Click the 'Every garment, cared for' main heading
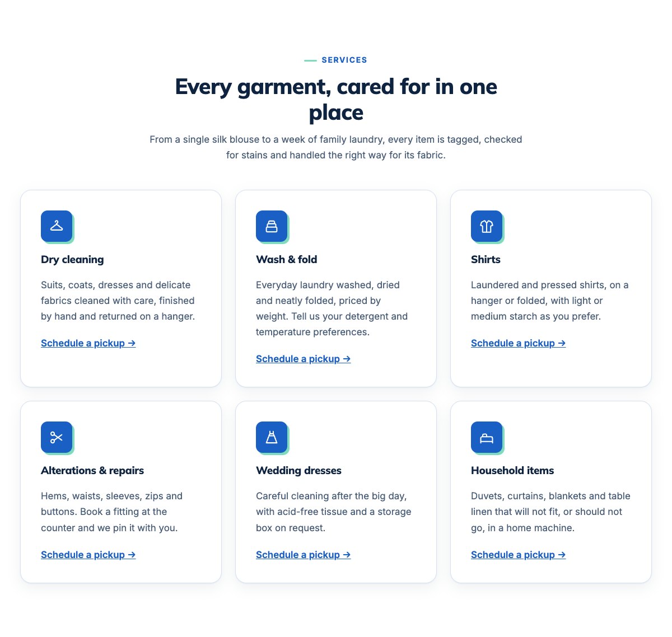Viewport: 672px width, 637px height. [x=336, y=100]
